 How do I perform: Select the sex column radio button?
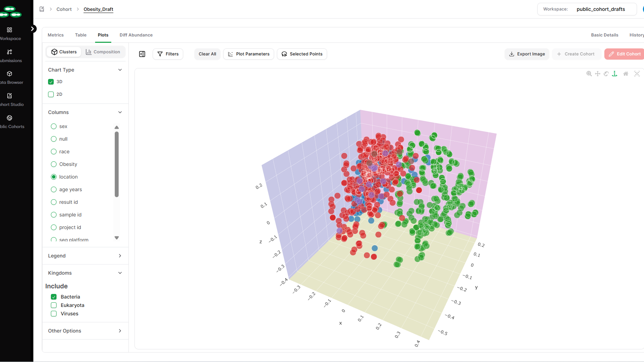point(54,126)
